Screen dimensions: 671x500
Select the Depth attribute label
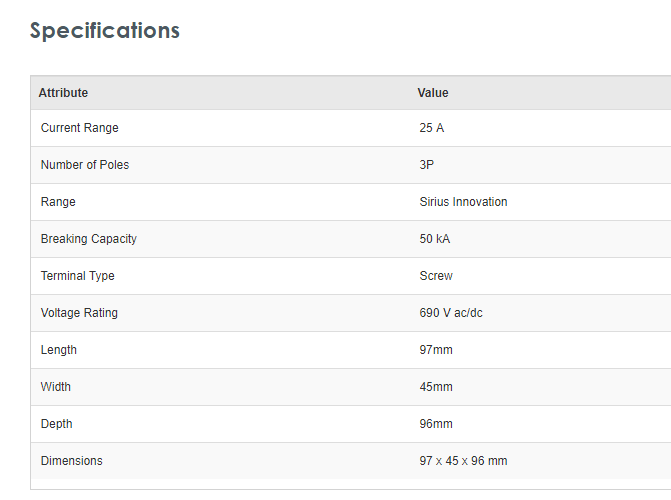coord(56,424)
